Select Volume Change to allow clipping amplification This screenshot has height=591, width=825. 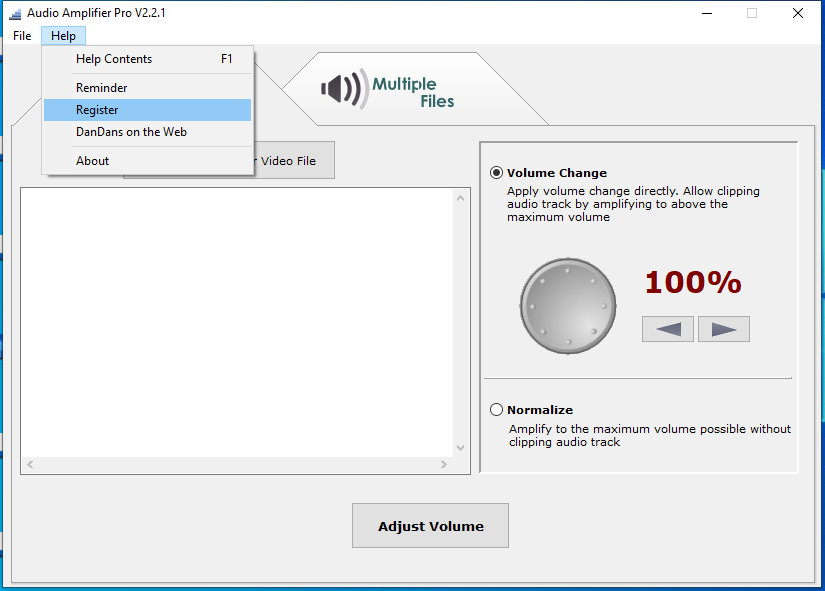(x=496, y=172)
